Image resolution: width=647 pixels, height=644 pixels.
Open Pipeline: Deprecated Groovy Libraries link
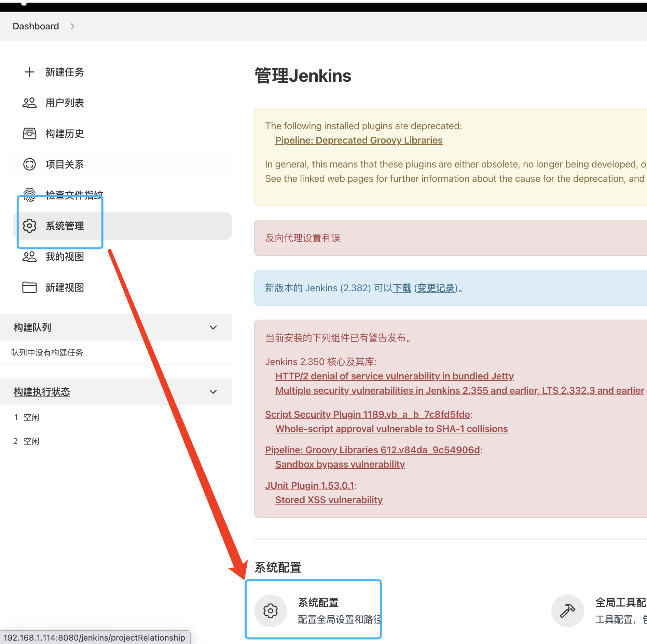coord(359,140)
